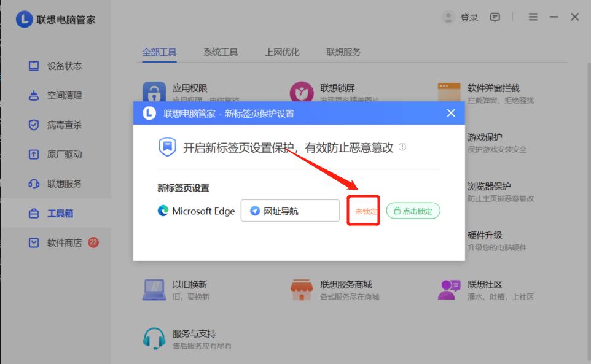
Task: Click the 未锁定 status text
Action: click(x=366, y=211)
